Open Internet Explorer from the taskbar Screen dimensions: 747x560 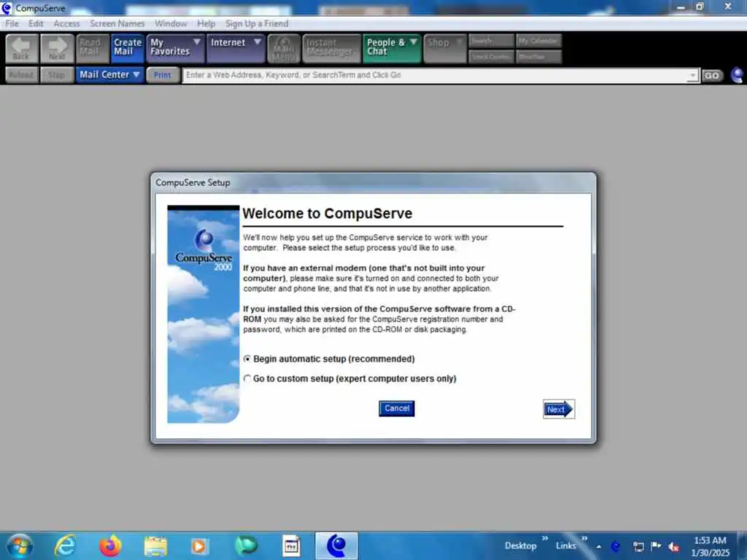point(66,545)
